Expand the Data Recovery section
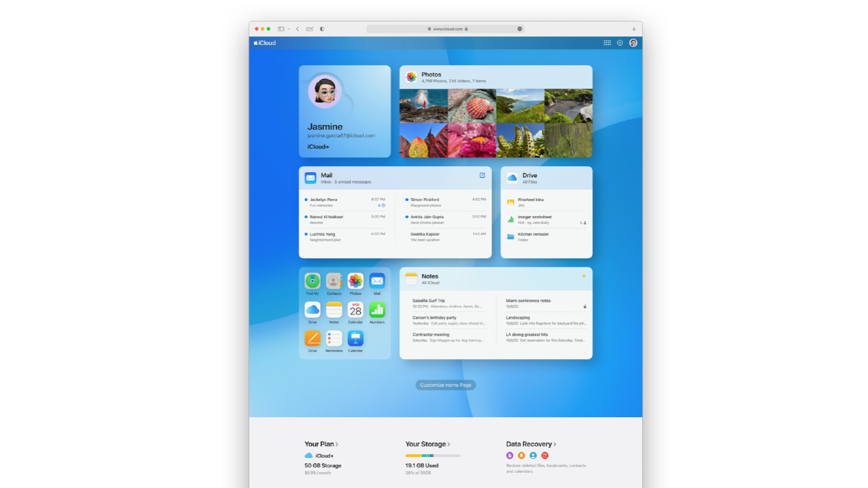The height and width of the screenshot is (488, 868). pyautogui.click(x=529, y=444)
